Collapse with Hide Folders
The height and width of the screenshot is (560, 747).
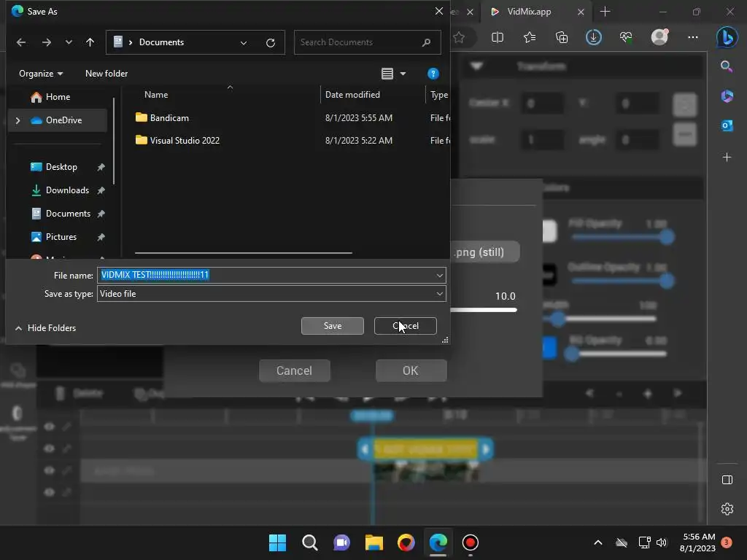(46, 328)
